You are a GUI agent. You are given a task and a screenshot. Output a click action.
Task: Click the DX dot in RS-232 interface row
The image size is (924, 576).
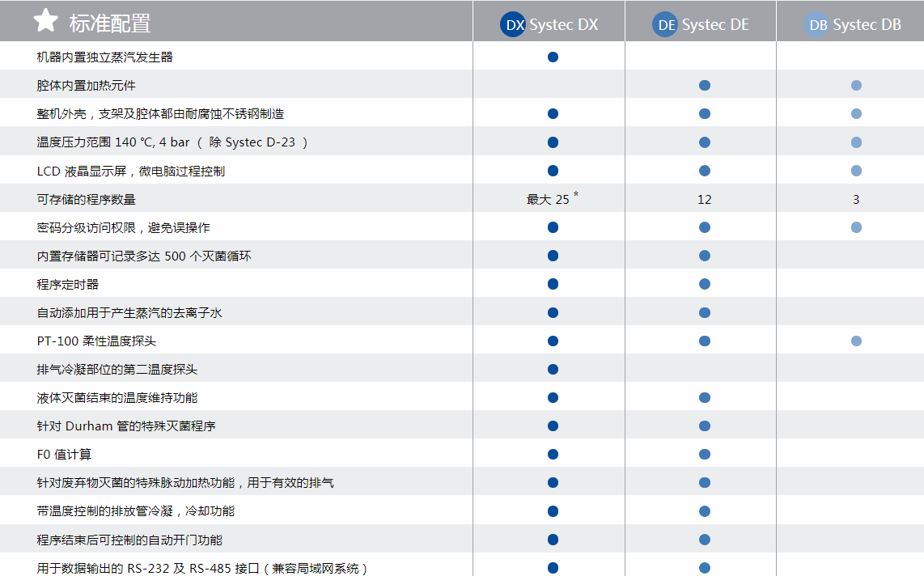pos(553,568)
